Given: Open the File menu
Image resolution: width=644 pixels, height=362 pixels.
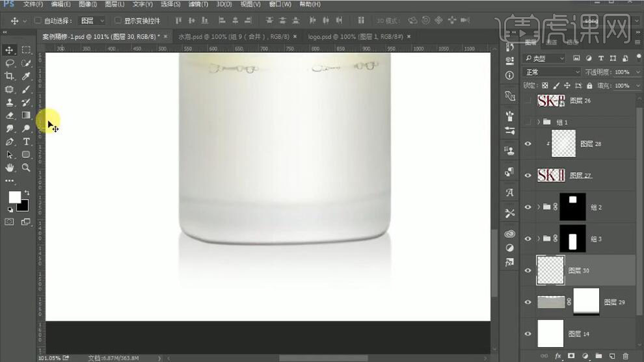Looking at the screenshot, I should pyautogui.click(x=33, y=4).
